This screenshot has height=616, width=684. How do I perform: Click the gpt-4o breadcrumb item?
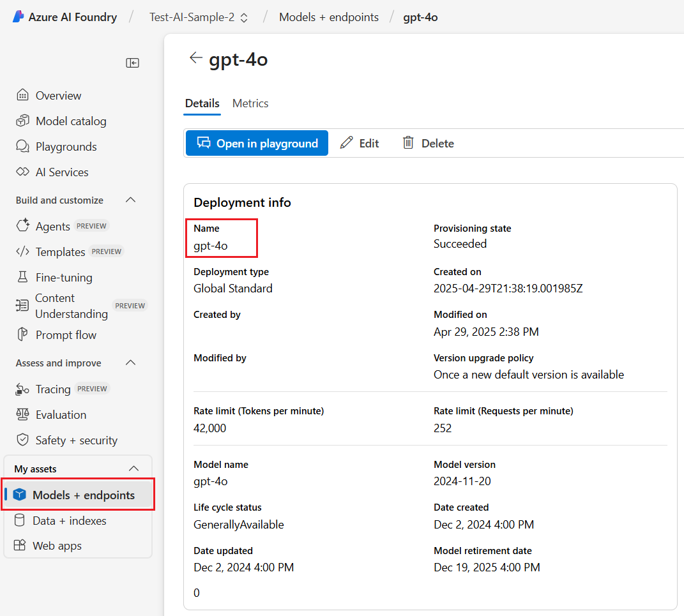(x=420, y=17)
